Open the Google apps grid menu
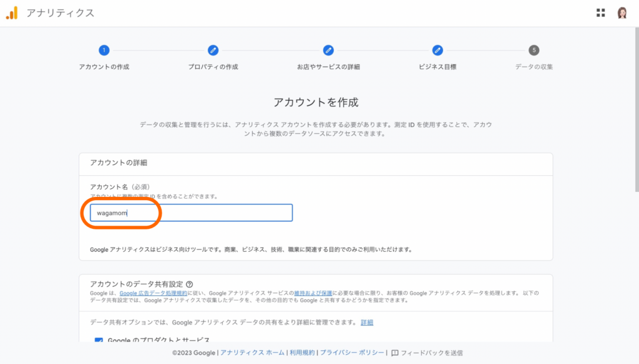Image resolution: width=639 pixels, height=364 pixels. 600,13
